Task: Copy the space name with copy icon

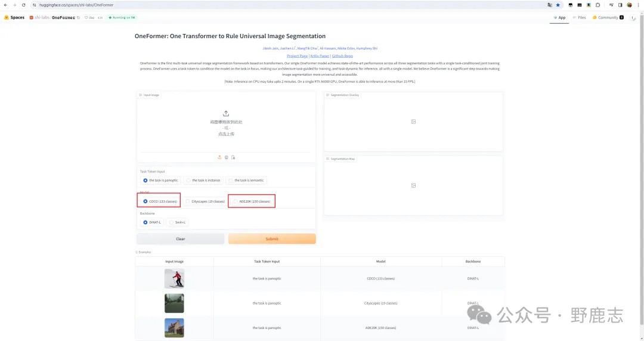Action: pos(78,18)
